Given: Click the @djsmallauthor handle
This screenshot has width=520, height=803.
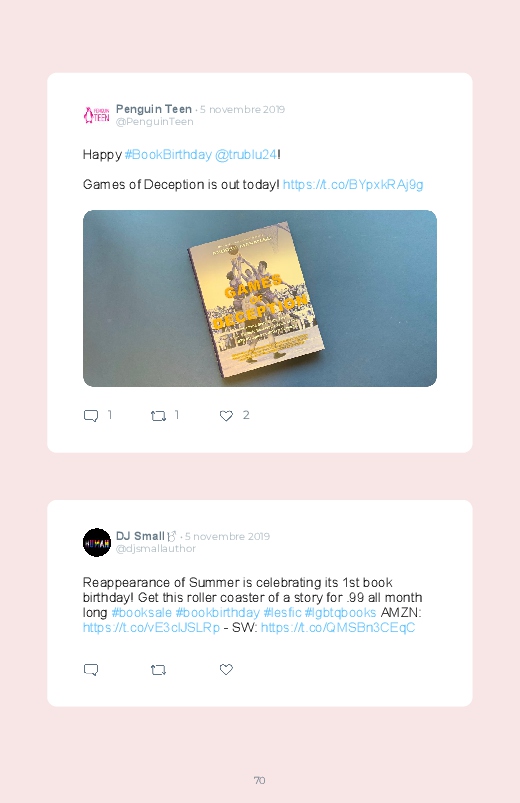Looking at the screenshot, I should [156, 548].
